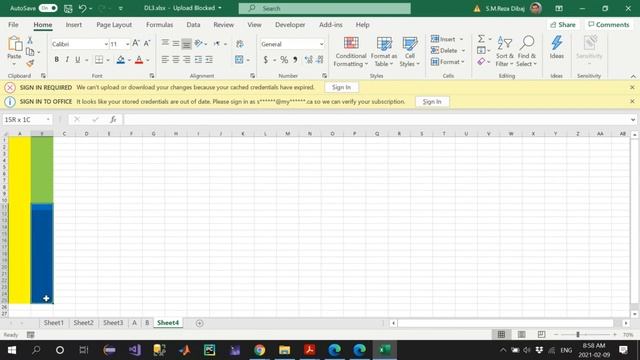Open the Windows Start menu
This screenshot has height=360, width=640.
point(11,350)
